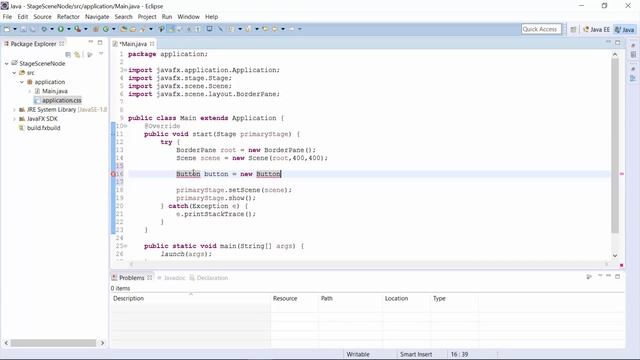Collapse the application package node
This screenshot has height=360, width=640.
22,82
